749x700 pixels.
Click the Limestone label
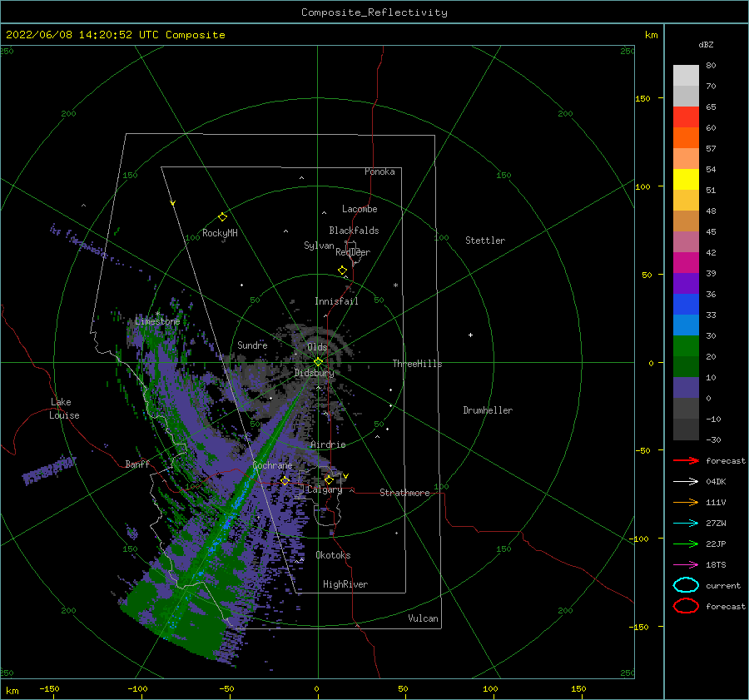click(x=157, y=321)
